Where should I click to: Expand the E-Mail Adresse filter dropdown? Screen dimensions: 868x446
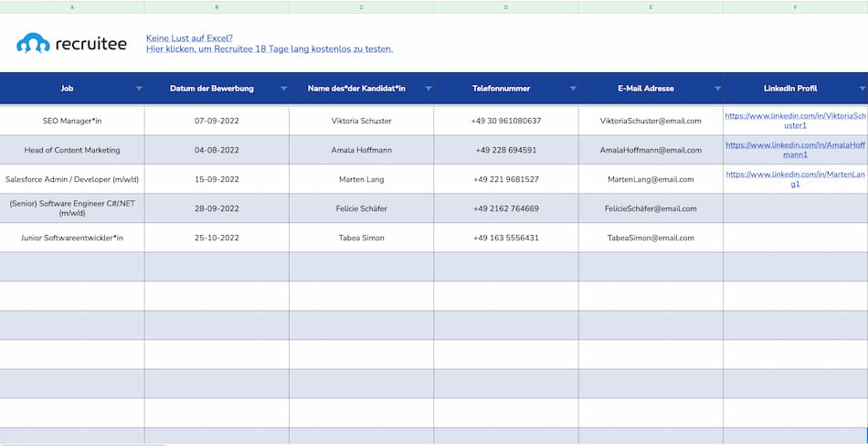[x=717, y=89]
